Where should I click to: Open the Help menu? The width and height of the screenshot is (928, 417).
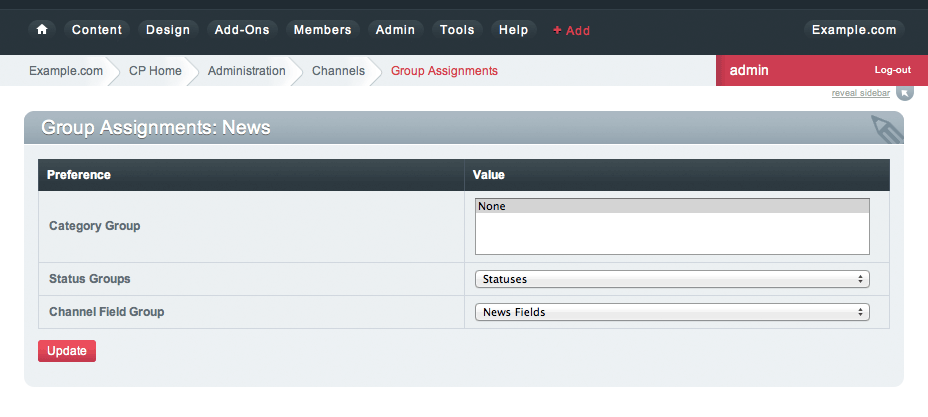[x=513, y=30]
